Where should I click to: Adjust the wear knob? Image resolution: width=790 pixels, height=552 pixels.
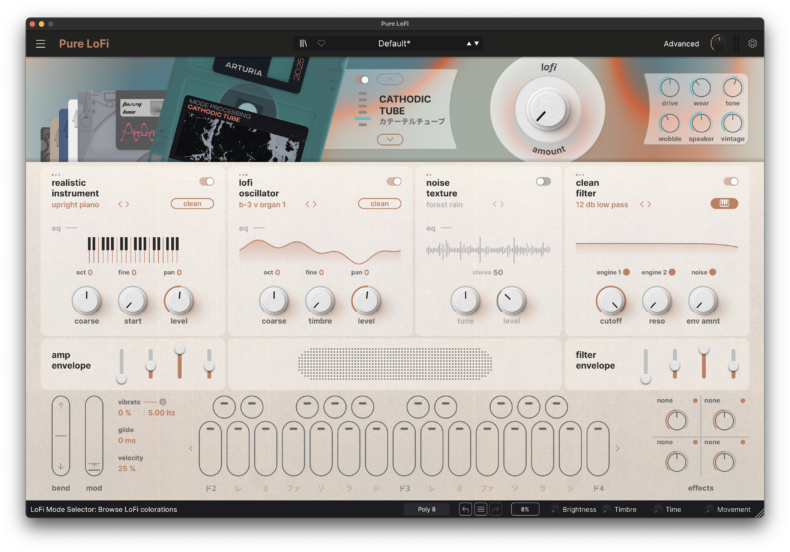[701, 88]
